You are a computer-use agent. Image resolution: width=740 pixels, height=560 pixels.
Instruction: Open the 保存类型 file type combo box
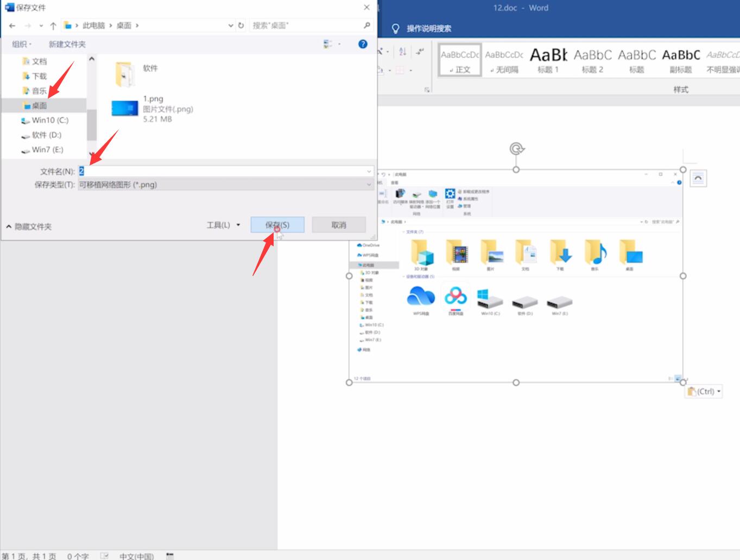[226, 184]
